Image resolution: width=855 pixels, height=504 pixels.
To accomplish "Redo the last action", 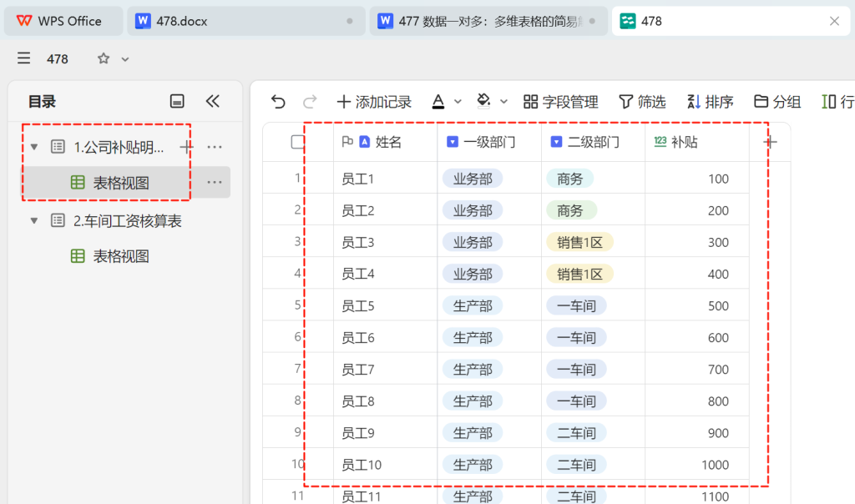I will pos(310,101).
